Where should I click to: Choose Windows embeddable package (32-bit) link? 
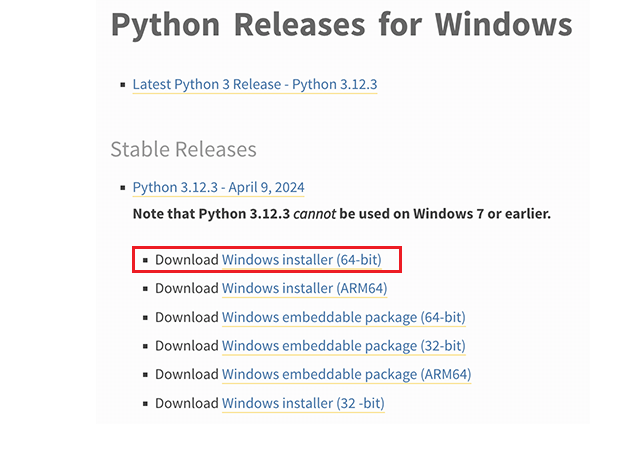343,345
